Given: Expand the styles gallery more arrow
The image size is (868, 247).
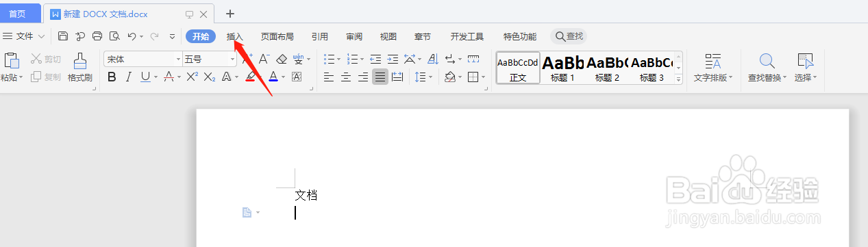Looking at the screenshot, I should 679,80.
